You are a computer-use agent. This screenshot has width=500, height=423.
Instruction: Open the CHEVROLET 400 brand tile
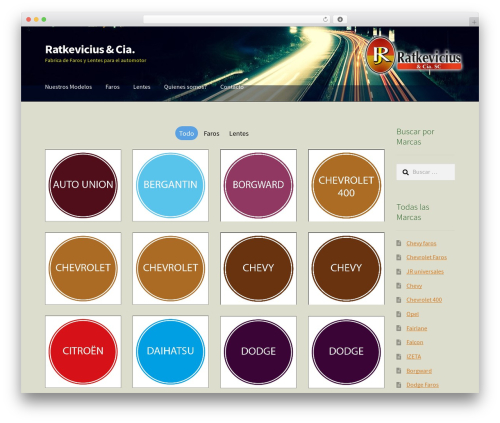pyautogui.click(x=346, y=185)
